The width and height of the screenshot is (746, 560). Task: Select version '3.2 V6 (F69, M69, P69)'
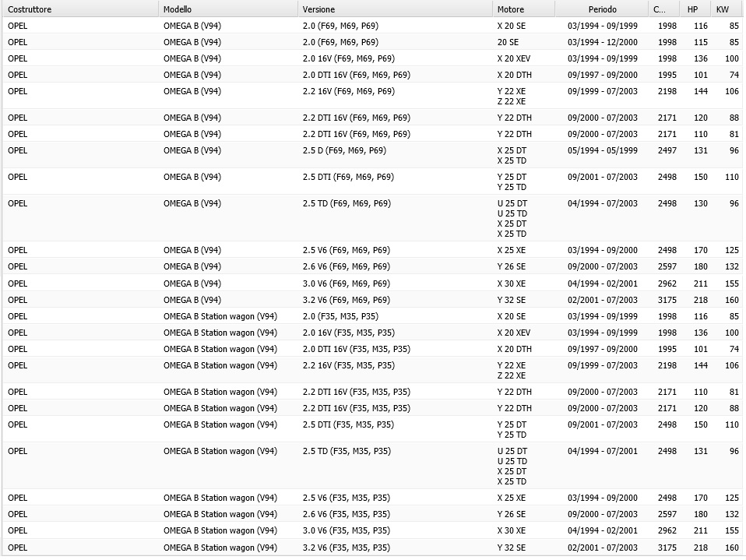point(346,300)
